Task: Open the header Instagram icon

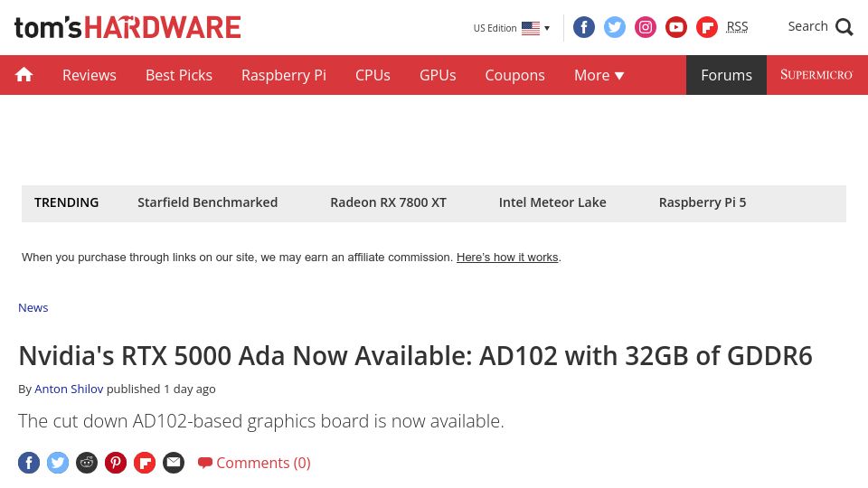Action: [x=645, y=27]
